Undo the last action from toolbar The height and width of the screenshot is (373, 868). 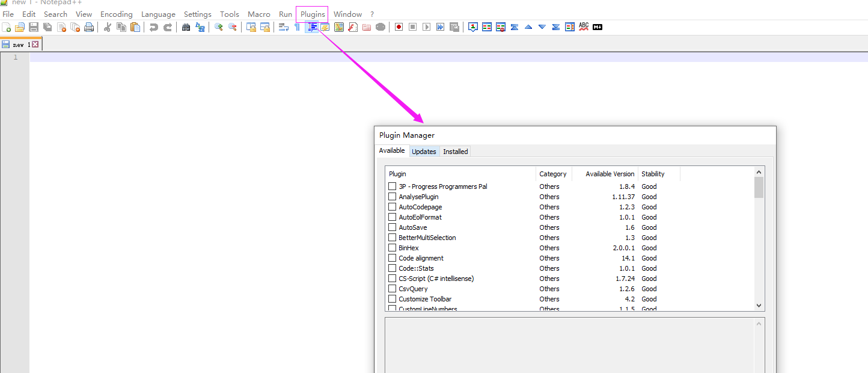(x=154, y=27)
